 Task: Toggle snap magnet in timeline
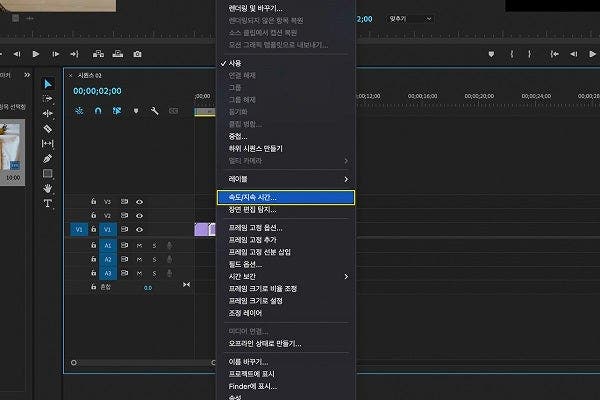pos(98,111)
